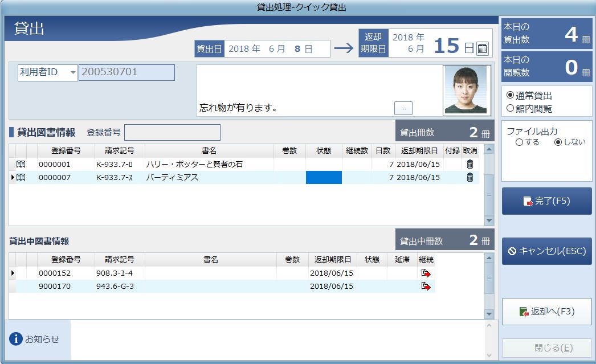The height and width of the screenshot is (364, 596).
Task: Click the キャンセル(ESC) button
Action: 546,251
